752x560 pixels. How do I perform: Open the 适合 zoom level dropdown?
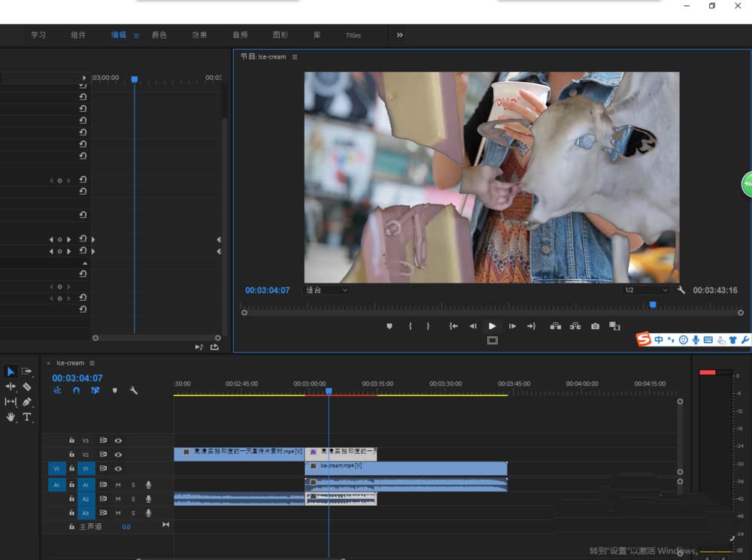pyautogui.click(x=326, y=290)
